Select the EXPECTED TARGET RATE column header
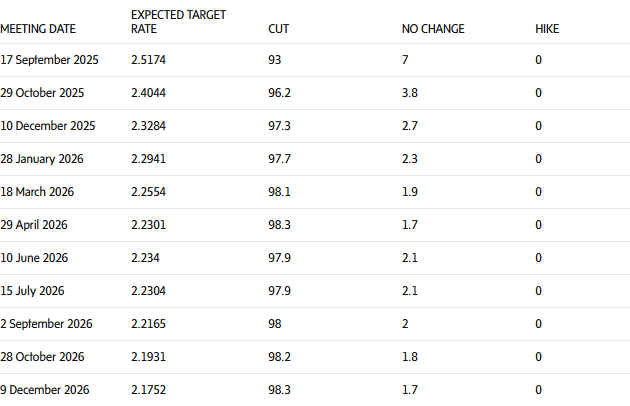 pos(178,22)
